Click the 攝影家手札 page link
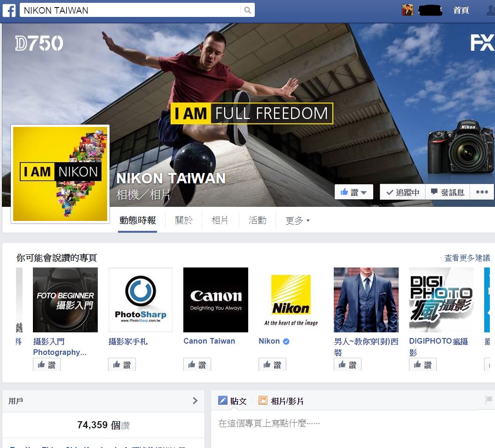 click(128, 341)
